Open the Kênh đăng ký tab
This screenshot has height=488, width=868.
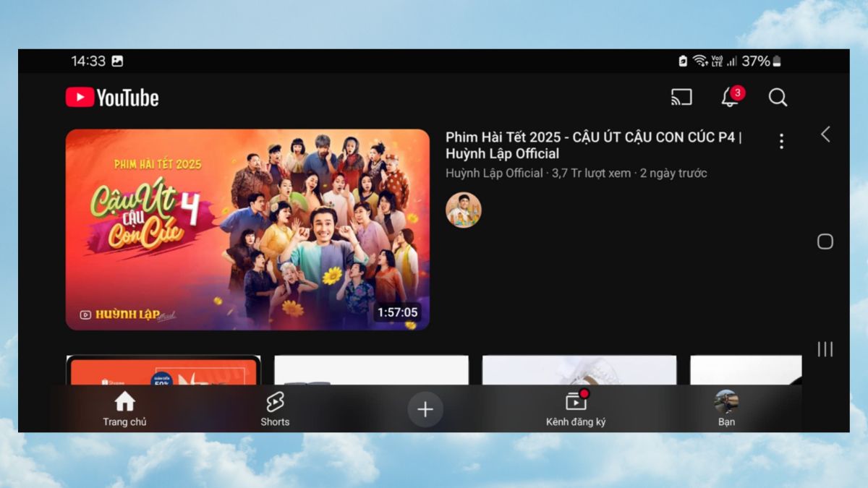pyautogui.click(x=576, y=409)
